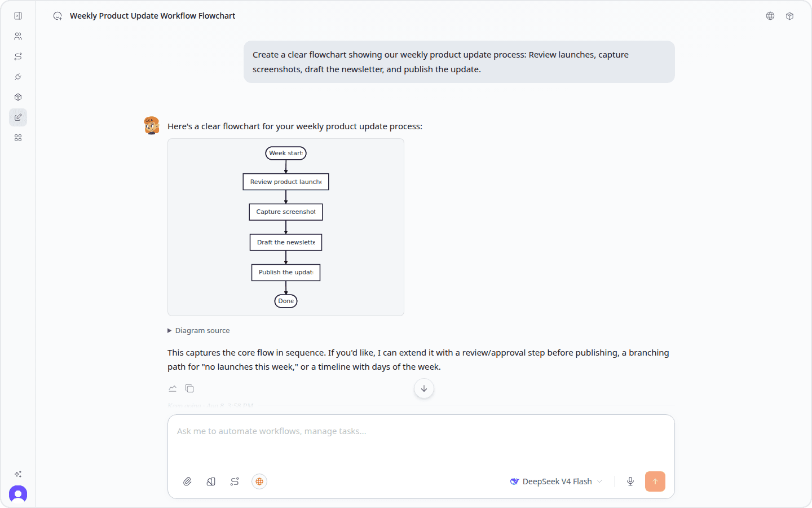The height and width of the screenshot is (508, 812).
Task: Expand the collapsed sidebar panel
Action: [18, 16]
